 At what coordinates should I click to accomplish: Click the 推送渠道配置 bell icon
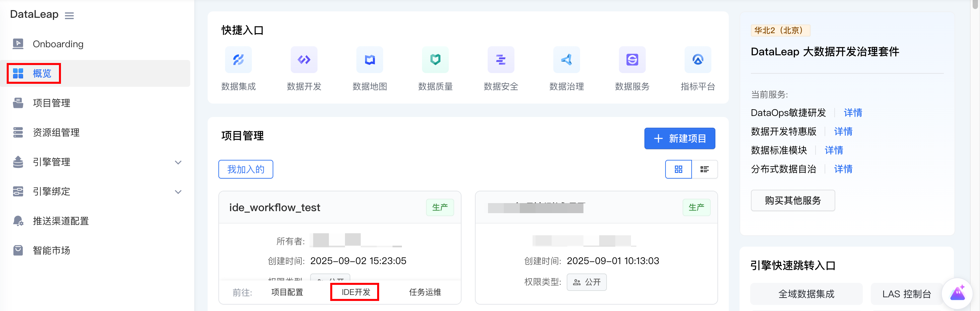18,221
